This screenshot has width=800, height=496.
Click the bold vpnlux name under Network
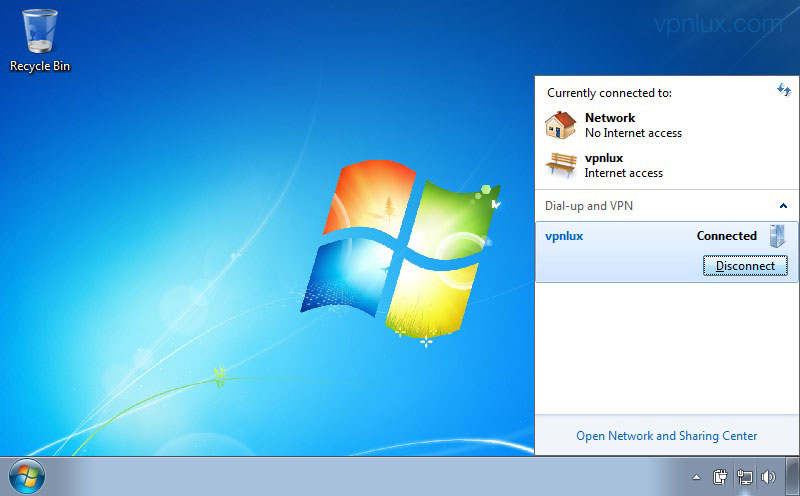point(604,158)
